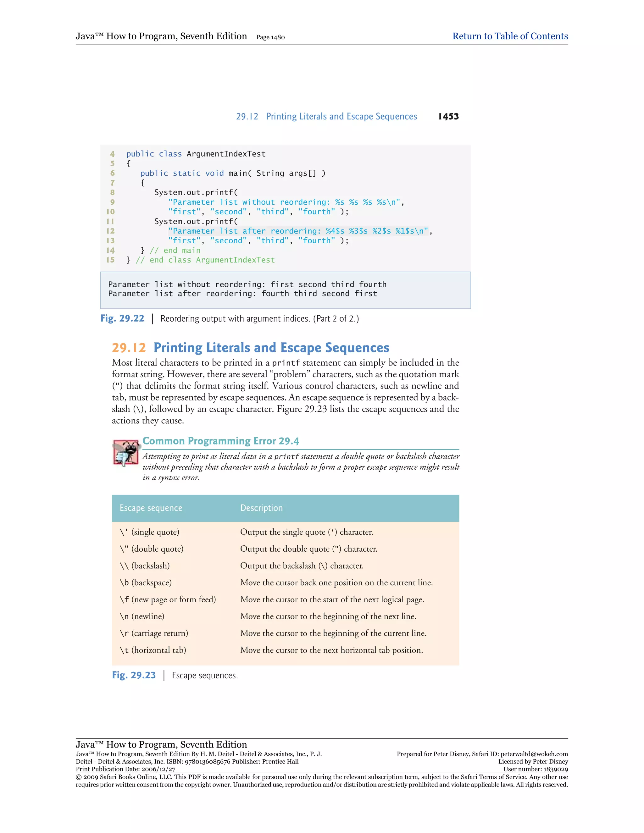Click the \t (horizontal tab) table entry
This screenshot has height=833, width=644.
coord(153,650)
